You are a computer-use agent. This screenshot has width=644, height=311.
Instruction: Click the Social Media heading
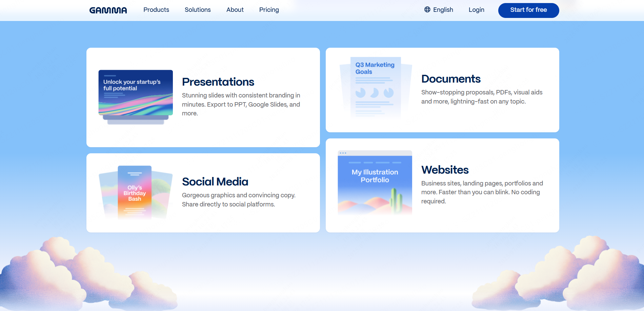[215, 182]
